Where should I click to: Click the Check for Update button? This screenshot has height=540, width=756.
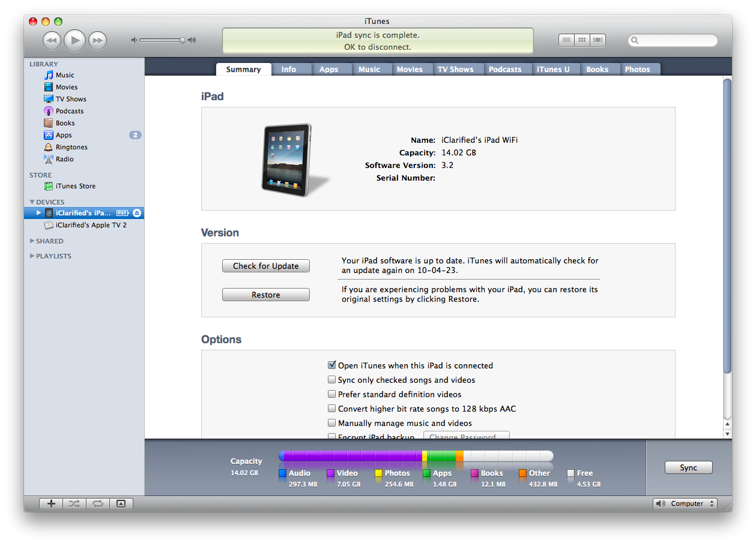coord(266,266)
